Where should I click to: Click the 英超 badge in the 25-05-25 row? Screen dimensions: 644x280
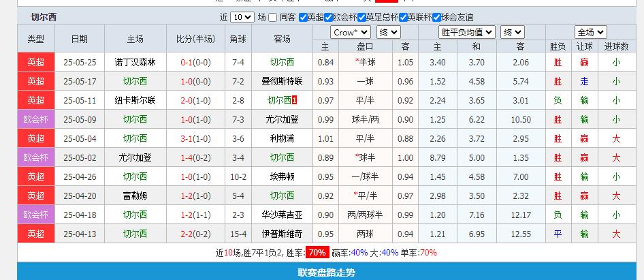coord(35,62)
